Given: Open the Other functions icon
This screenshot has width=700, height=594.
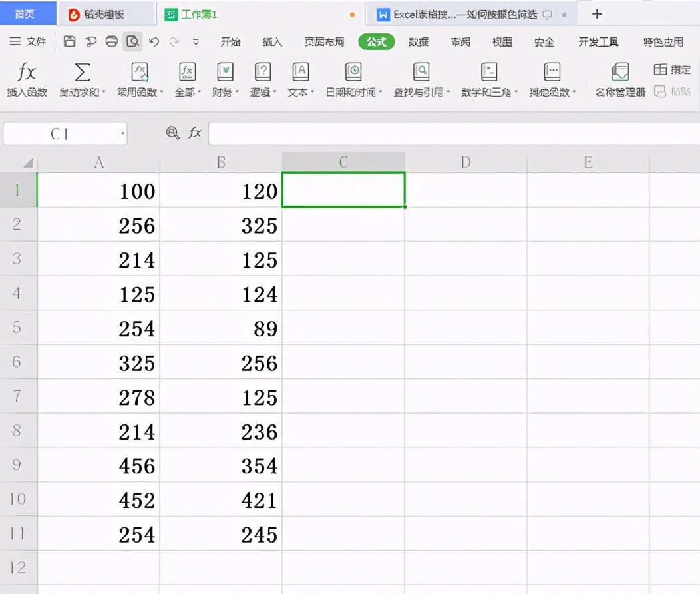Looking at the screenshot, I should tap(552, 72).
